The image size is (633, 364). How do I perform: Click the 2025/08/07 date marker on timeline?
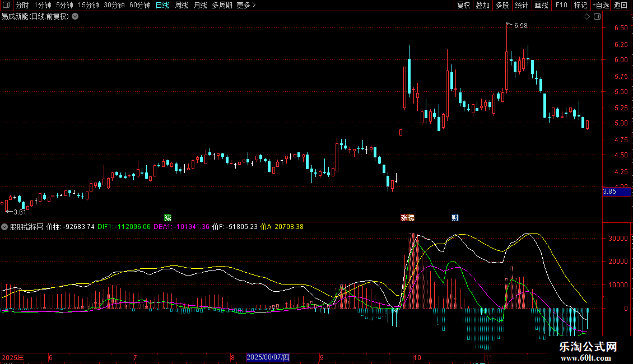[268, 357]
